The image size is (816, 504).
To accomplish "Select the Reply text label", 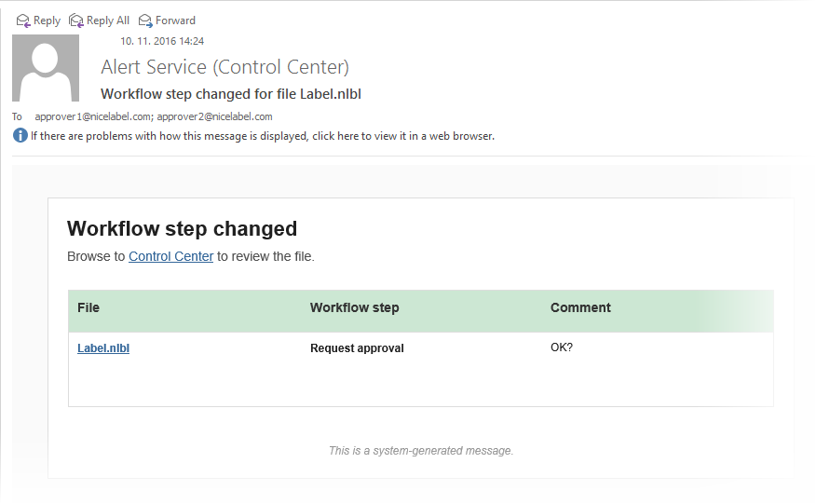I will (x=47, y=20).
